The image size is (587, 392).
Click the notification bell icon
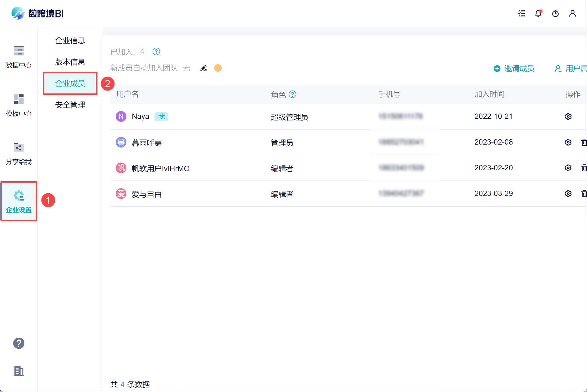538,13
